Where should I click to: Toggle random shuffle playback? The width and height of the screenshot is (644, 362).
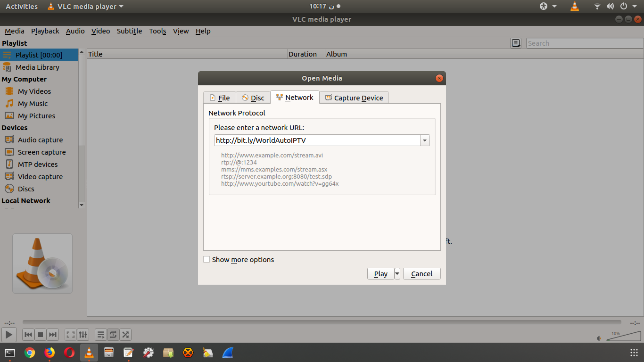click(125, 335)
